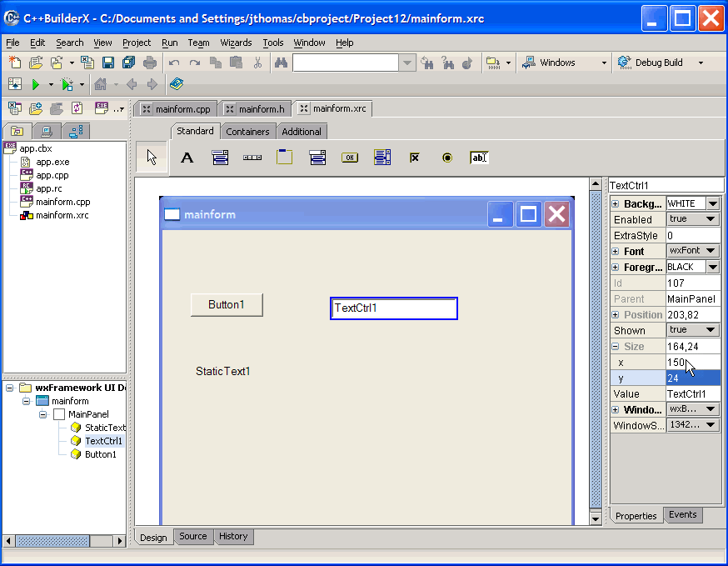
Task: Open the Debug Build configuration dropdown
Action: coord(701,63)
